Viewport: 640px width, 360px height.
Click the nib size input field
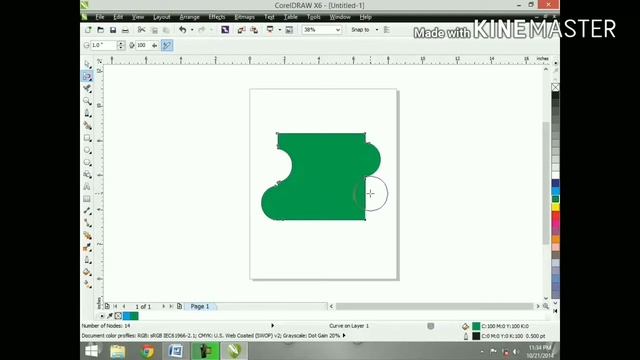pyautogui.click(x=103, y=45)
